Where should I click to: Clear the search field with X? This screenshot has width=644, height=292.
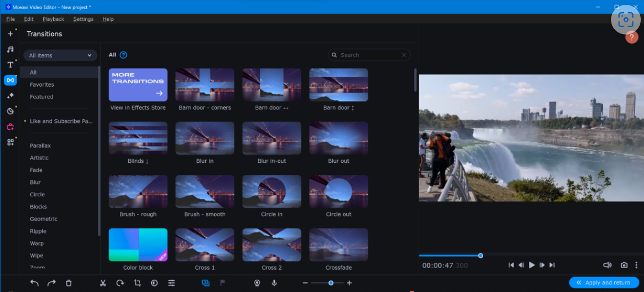404,55
